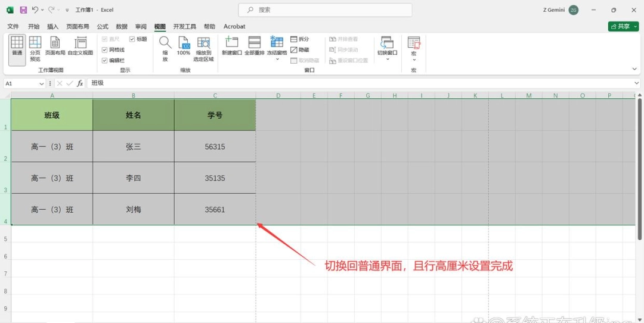Click 重设窗口位置 reset window position
The height and width of the screenshot is (323, 644).
coord(348,60)
